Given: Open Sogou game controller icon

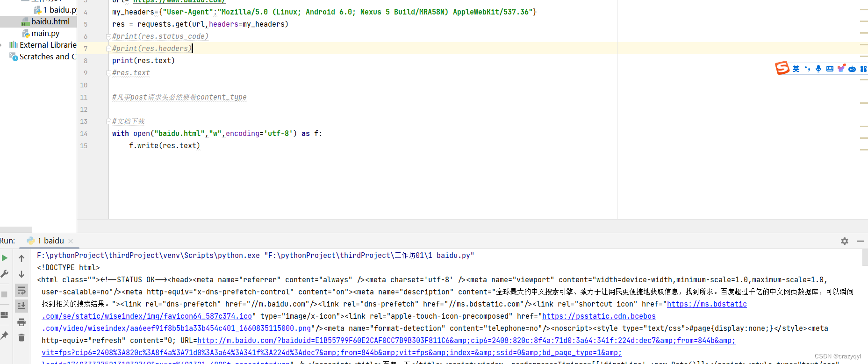Looking at the screenshot, I should tap(852, 69).
